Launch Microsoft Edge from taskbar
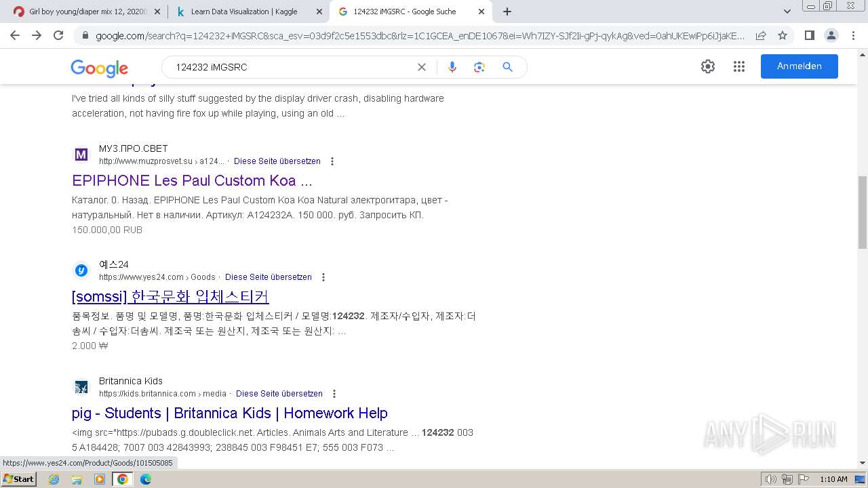 146,479
